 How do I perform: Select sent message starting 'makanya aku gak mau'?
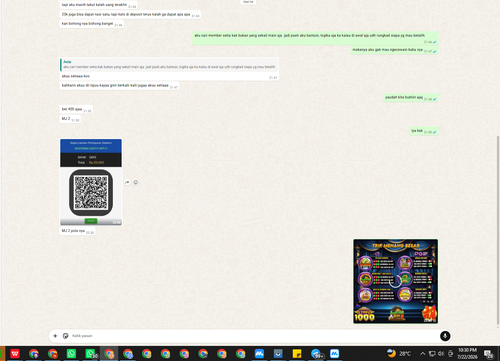tap(394, 50)
